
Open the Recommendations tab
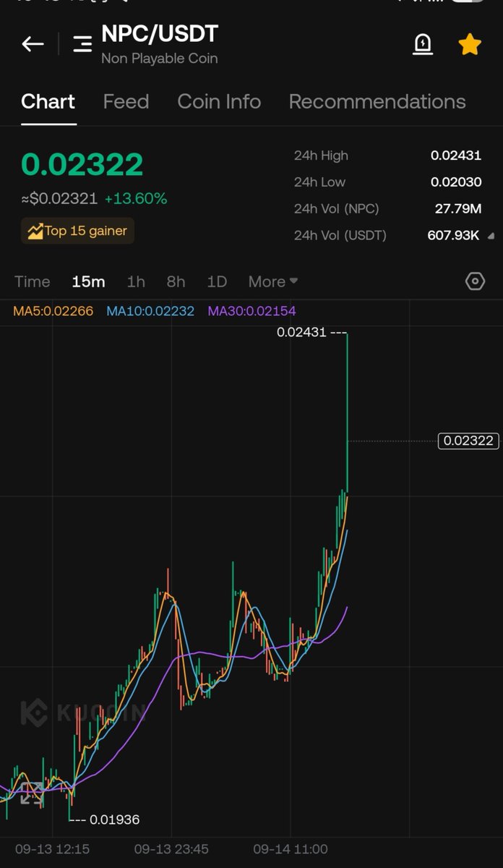[377, 101]
